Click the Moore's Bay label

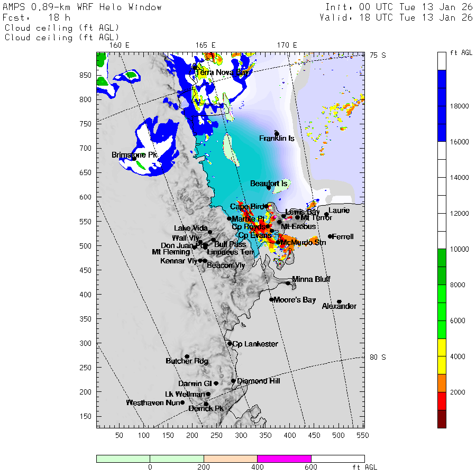295,300
